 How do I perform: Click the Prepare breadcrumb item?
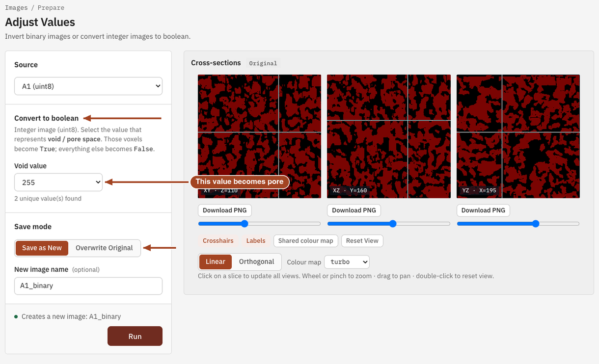click(51, 8)
